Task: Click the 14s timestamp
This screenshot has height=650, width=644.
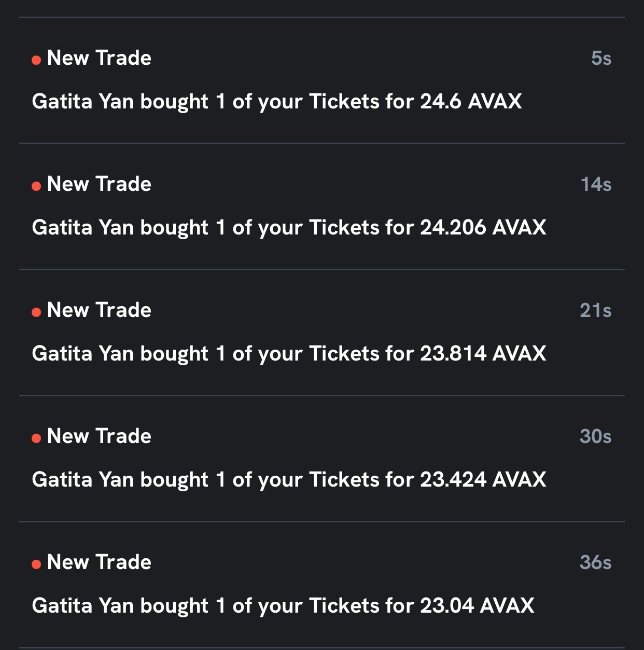Action: [596, 184]
